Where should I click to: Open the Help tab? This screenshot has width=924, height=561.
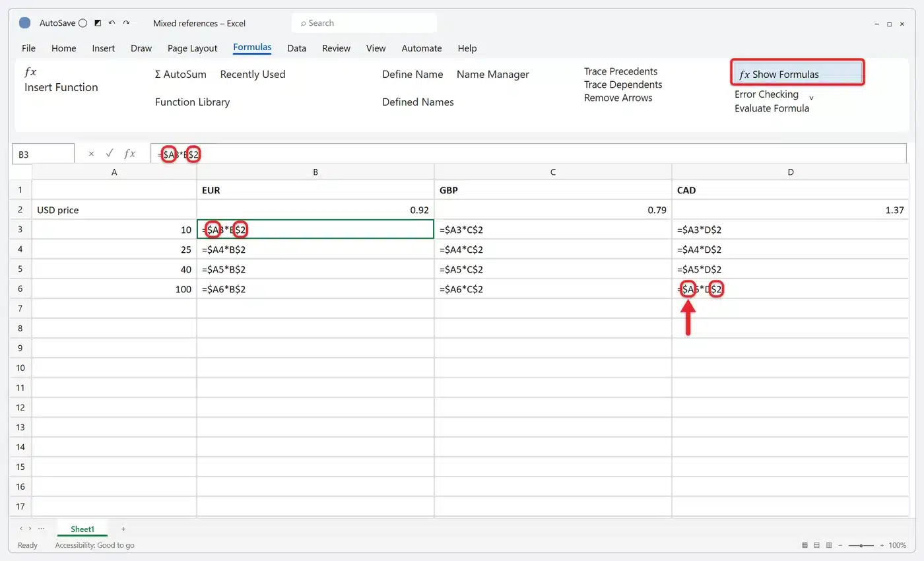coord(467,48)
